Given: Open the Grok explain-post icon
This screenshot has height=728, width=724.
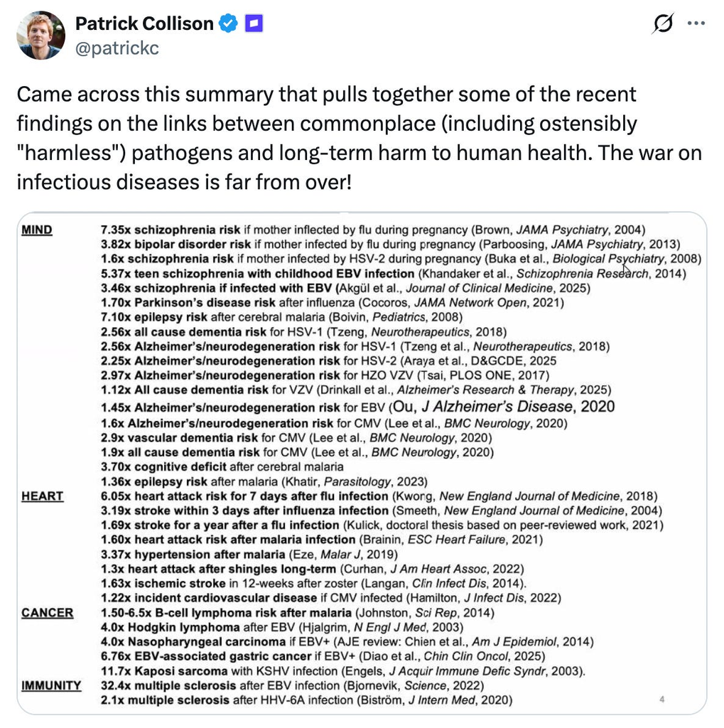Looking at the screenshot, I should 663,23.
